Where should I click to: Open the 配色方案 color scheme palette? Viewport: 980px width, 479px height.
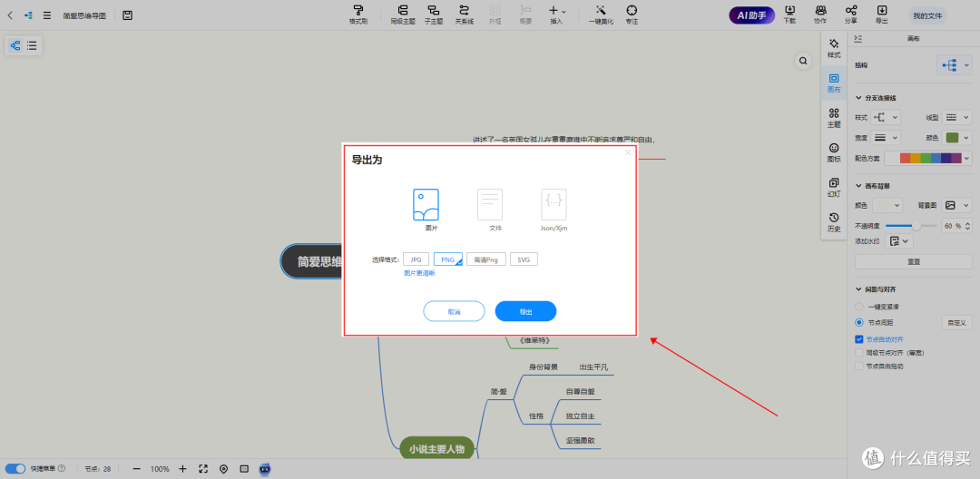pos(928,158)
